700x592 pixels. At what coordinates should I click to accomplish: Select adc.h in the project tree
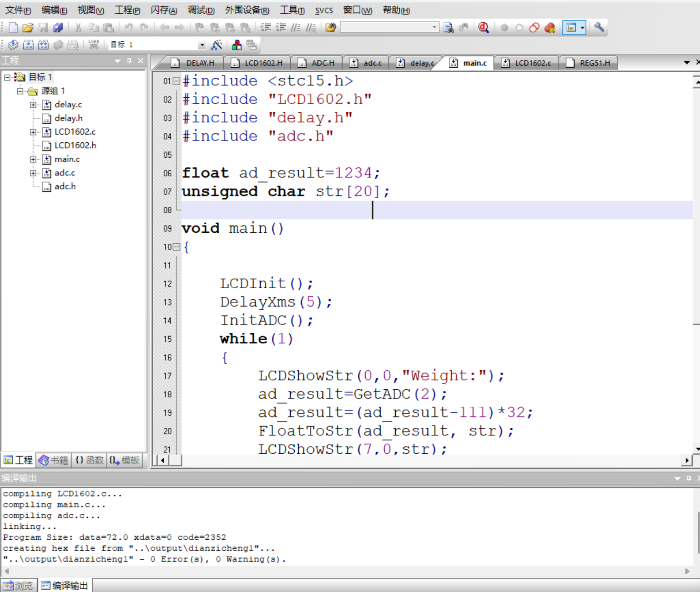(65, 186)
